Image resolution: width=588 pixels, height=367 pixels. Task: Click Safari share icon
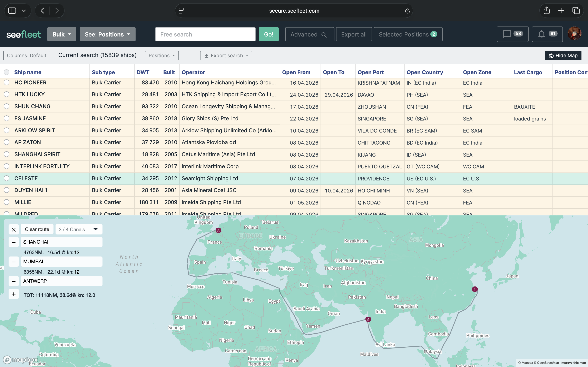coord(546,11)
